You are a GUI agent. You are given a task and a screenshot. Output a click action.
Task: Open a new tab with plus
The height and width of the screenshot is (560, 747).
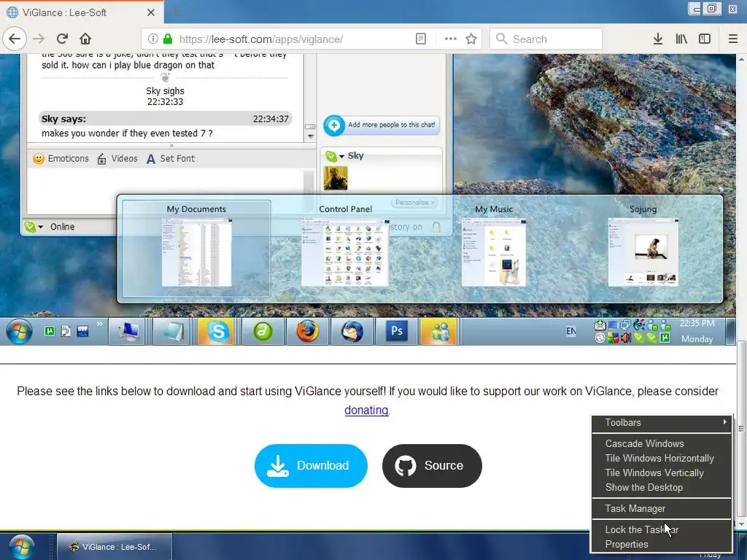pyautogui.click(x=175, y=12)
